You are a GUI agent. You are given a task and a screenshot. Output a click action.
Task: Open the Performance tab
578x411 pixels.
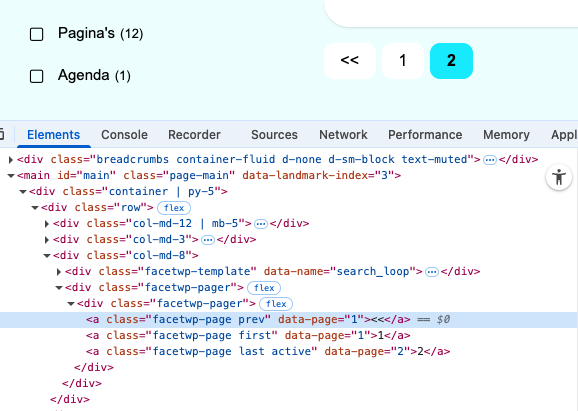tap(425, 135)
